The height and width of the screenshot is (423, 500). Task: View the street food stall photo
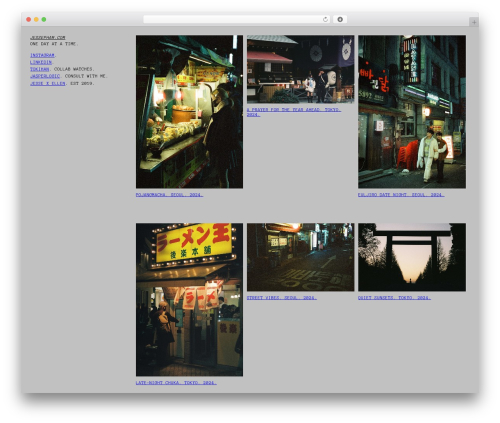[189, 112]
